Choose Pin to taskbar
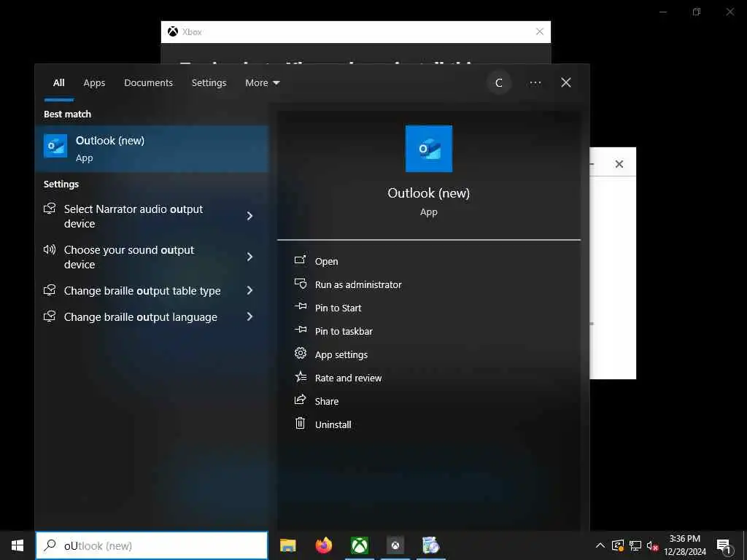 tap(344, 332)
